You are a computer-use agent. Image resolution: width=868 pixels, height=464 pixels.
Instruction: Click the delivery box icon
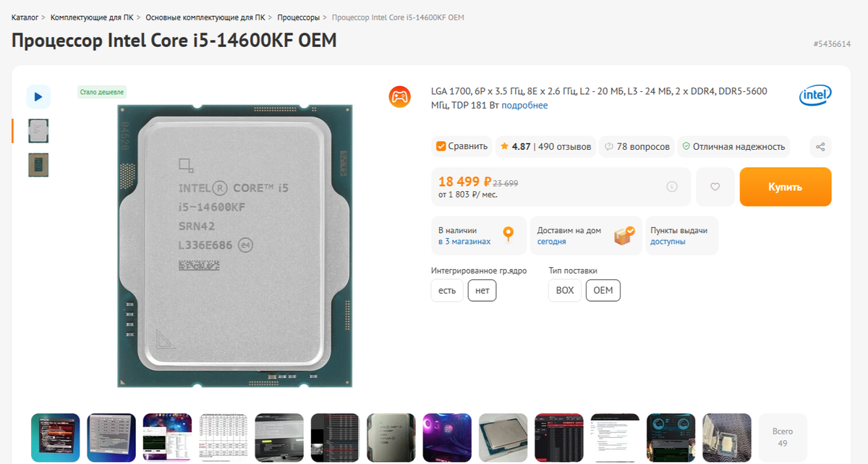tap(624, 235)
